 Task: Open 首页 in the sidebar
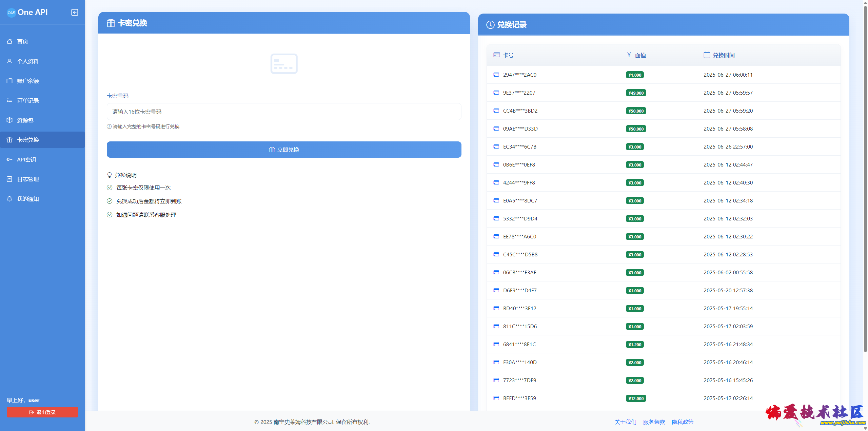click(x=22, y=41)
